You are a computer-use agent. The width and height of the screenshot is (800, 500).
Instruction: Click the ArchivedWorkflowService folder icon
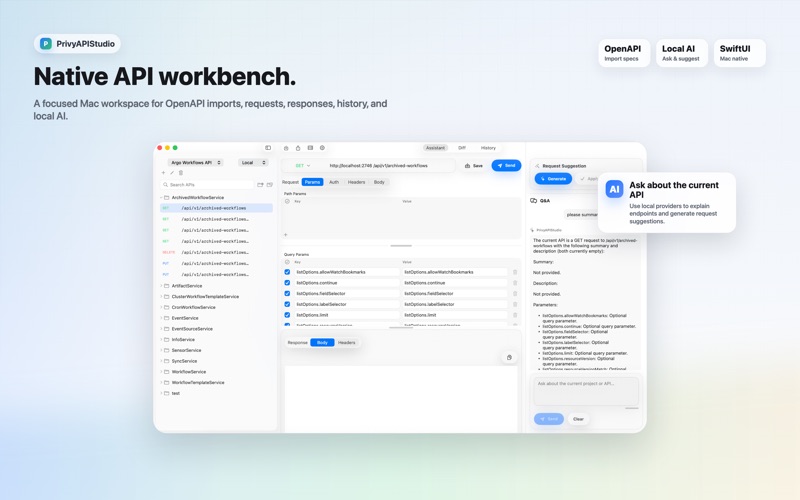(166, 197)
